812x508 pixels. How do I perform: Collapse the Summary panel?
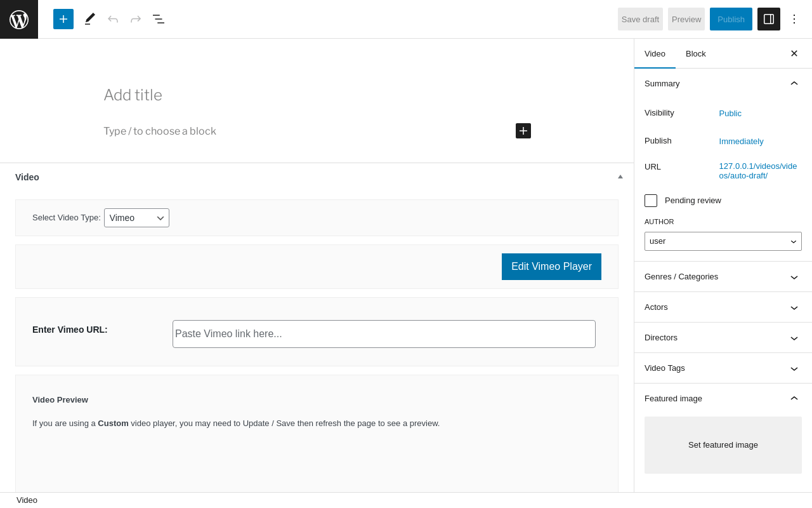coord(723,83)
